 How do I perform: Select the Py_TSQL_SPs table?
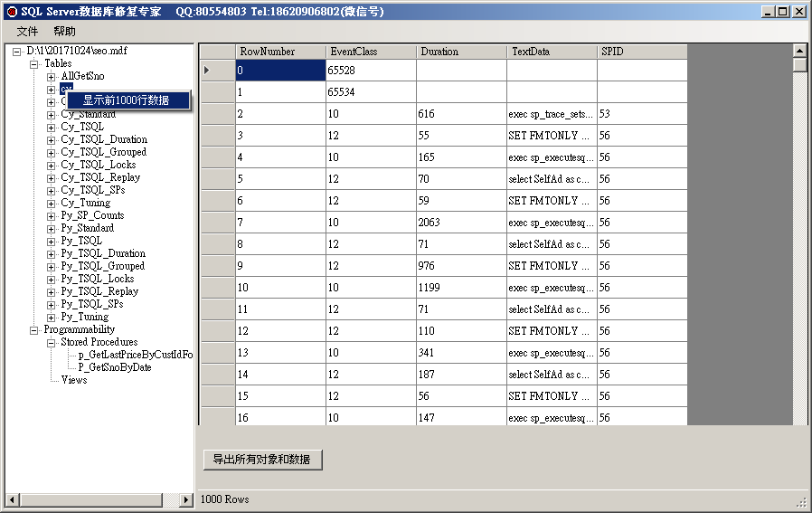[x=92, y=304]
